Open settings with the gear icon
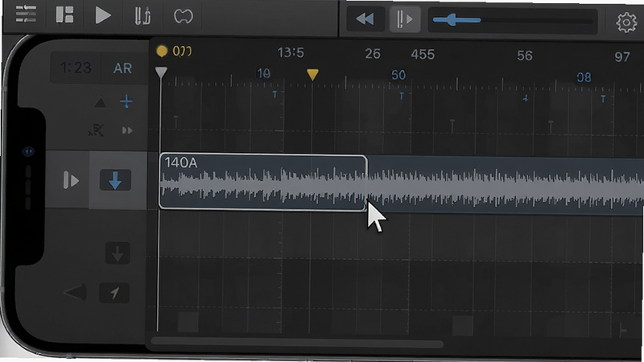644x362 pixels. pos(626,22)
